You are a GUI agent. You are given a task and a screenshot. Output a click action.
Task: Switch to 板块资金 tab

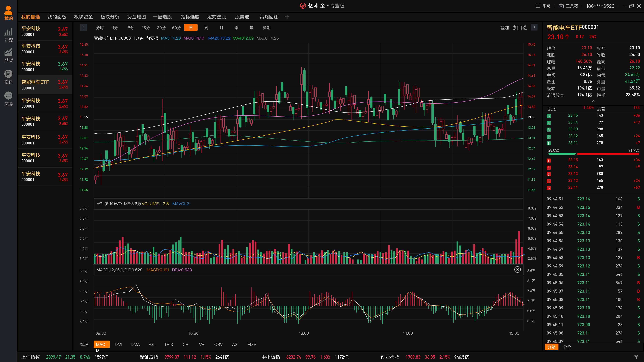click(84, 17)
